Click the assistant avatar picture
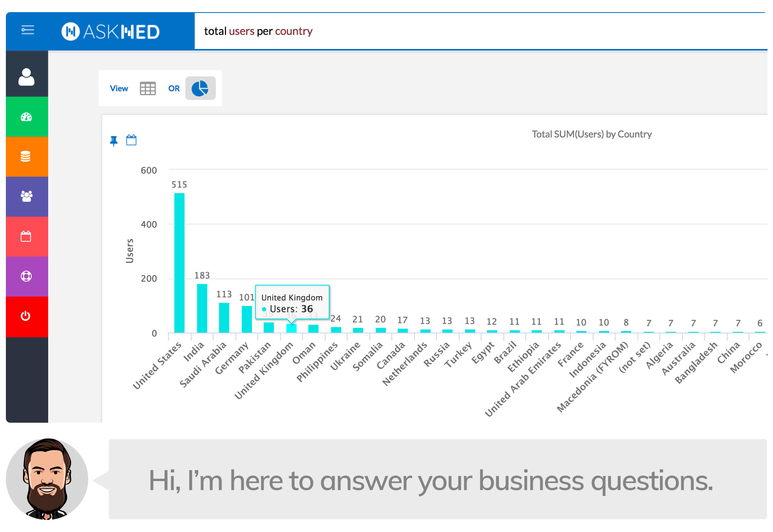Viewport: 773px width, 532px height. click(47, 479)
